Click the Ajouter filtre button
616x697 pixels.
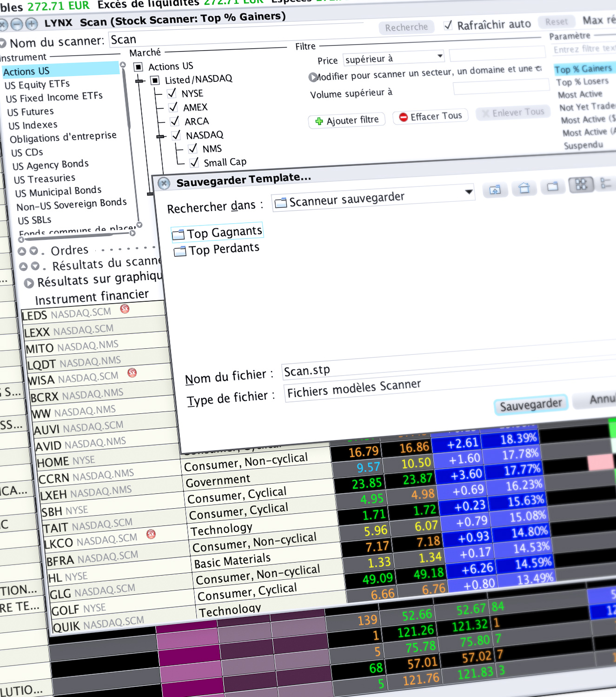point(347,120)
